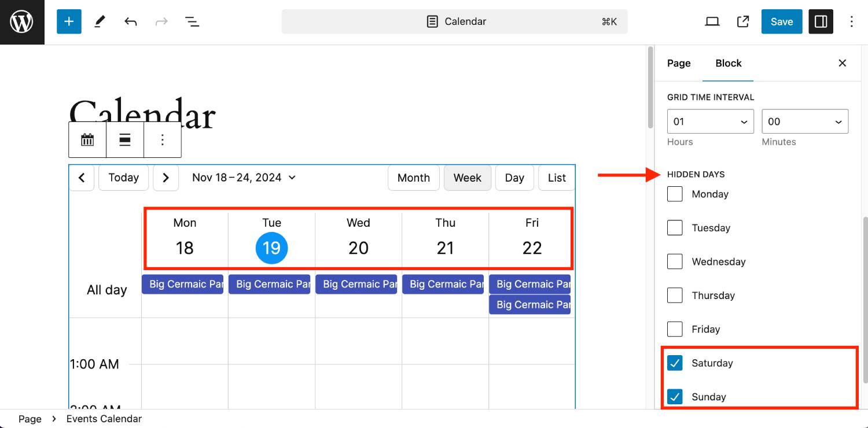Click the Calendar page title heading
This screenshot has height=428, width=868.
142,115
